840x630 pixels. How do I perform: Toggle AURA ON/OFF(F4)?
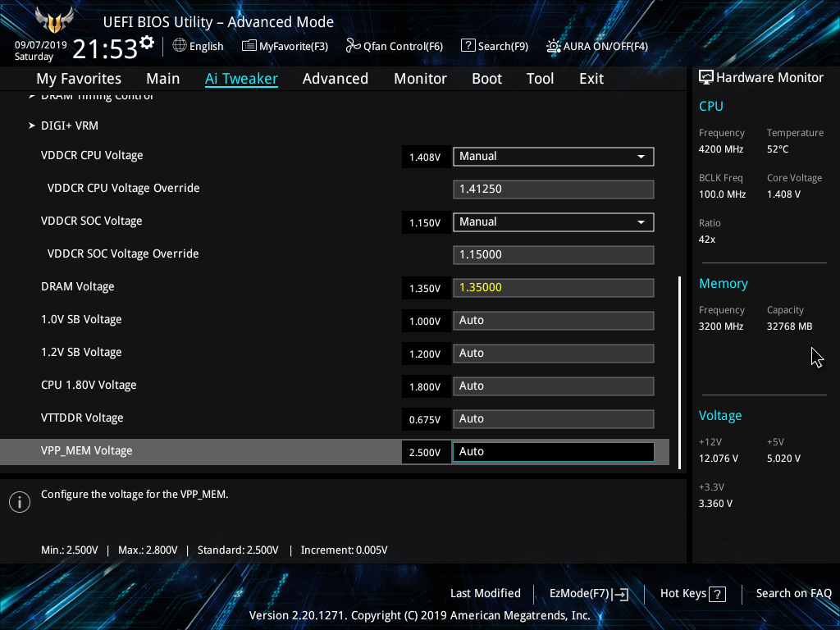tap(597, 46)
